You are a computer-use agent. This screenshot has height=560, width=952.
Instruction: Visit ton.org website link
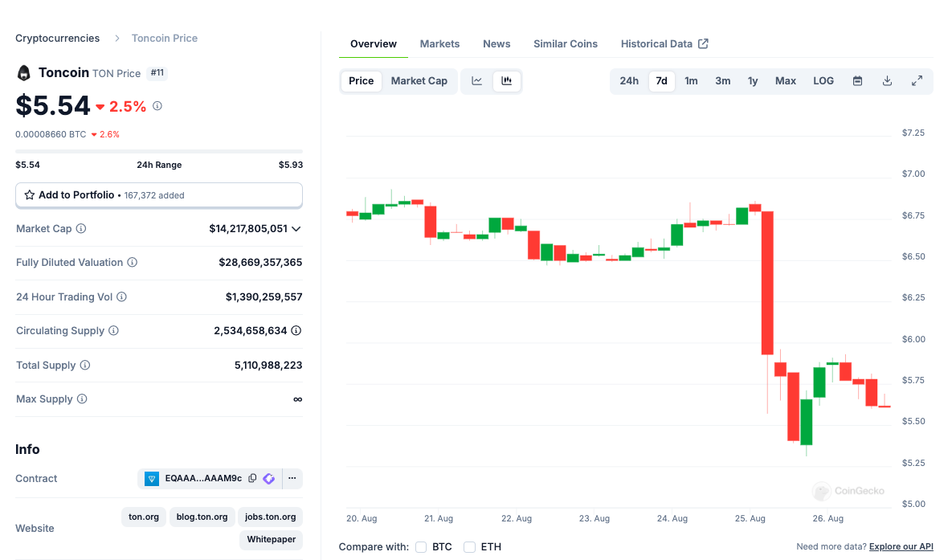pos(144,517)
